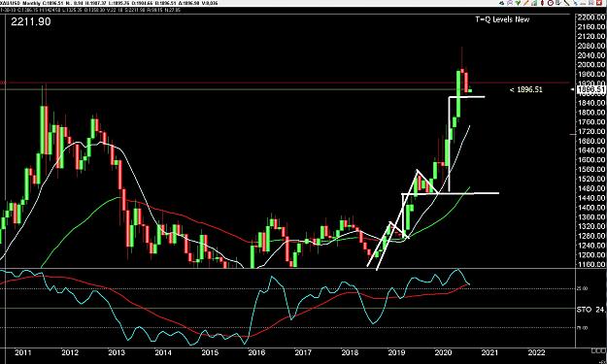Click the 1600.00 price scale label
This screenshot has width=607, height=364.
tap(590, 160)
